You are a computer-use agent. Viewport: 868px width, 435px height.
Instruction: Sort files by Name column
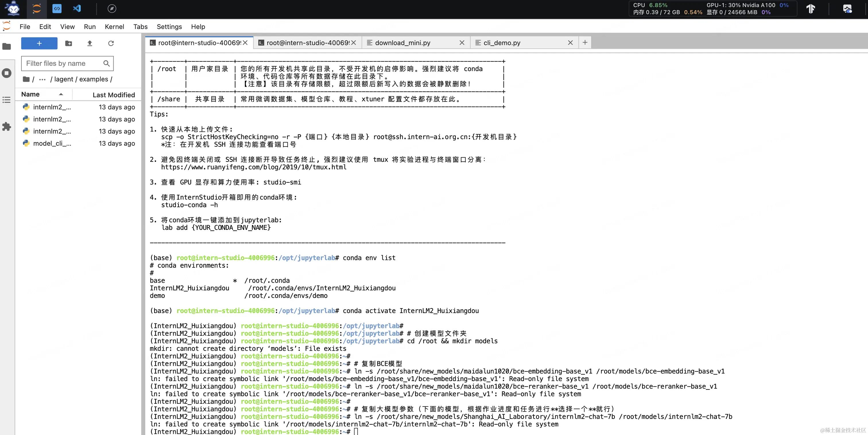point(30,94)
